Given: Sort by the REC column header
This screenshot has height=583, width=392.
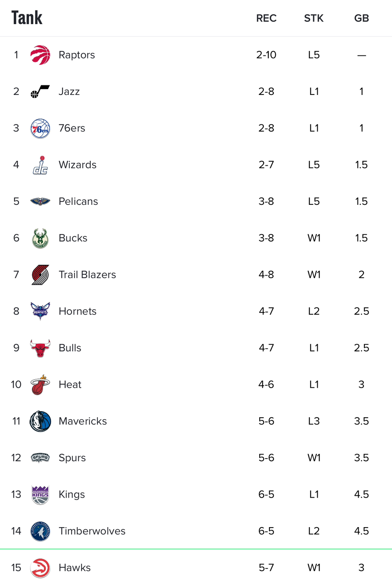Looking at the screenshot, I should (x=266, y=18).
